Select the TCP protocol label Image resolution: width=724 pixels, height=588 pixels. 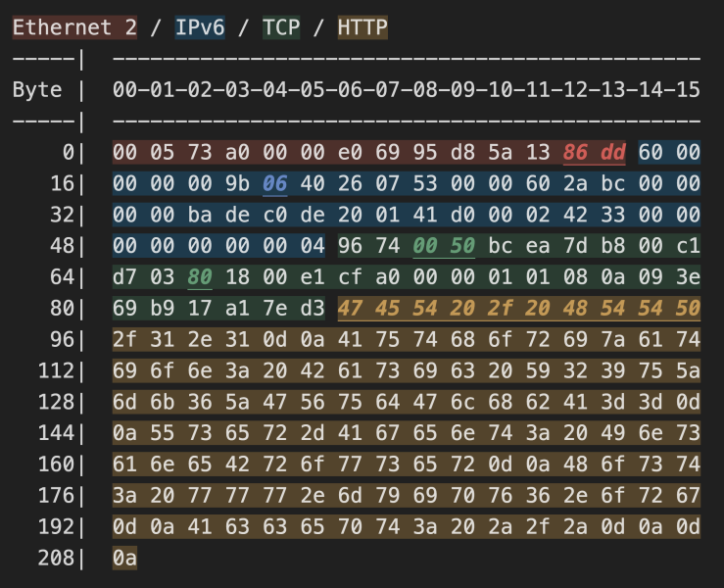point(281,27)
